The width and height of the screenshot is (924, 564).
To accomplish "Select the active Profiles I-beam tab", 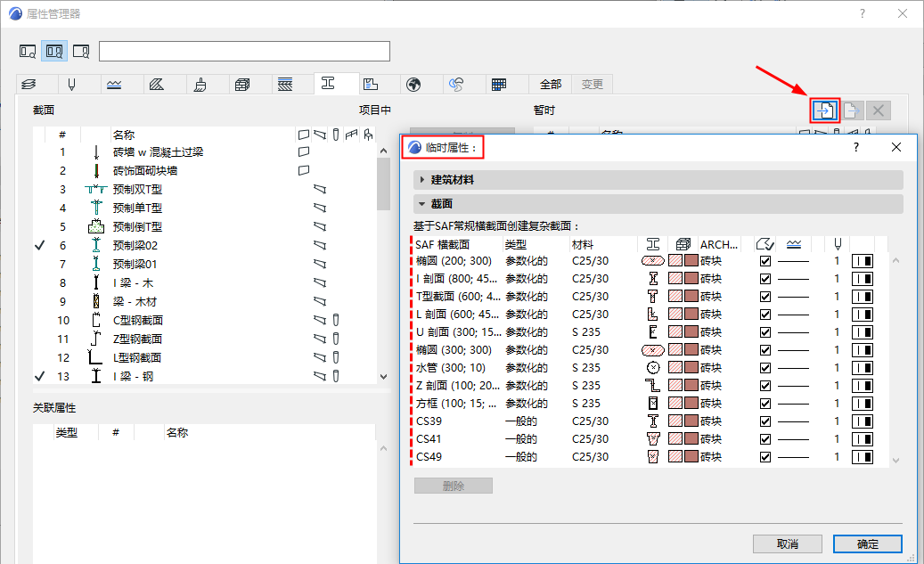I will (x=328, y=84).
